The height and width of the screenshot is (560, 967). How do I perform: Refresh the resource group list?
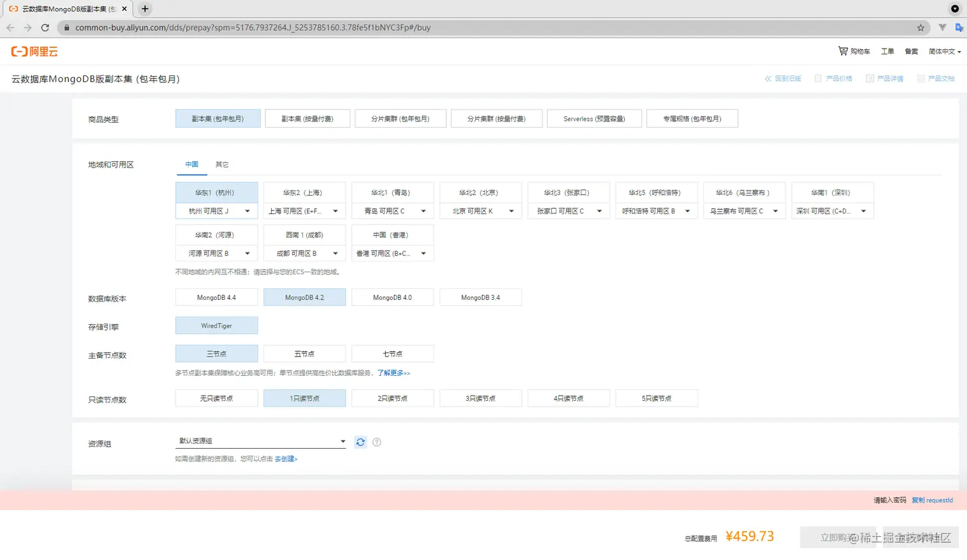(361, 442)
